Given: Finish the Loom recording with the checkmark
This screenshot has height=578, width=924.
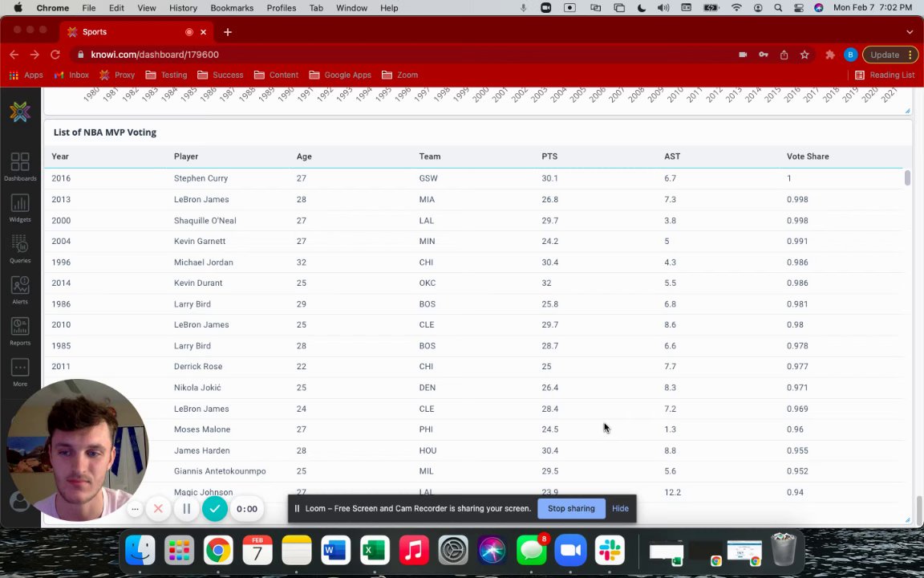Looking at the screenshot, I should 214,508.
